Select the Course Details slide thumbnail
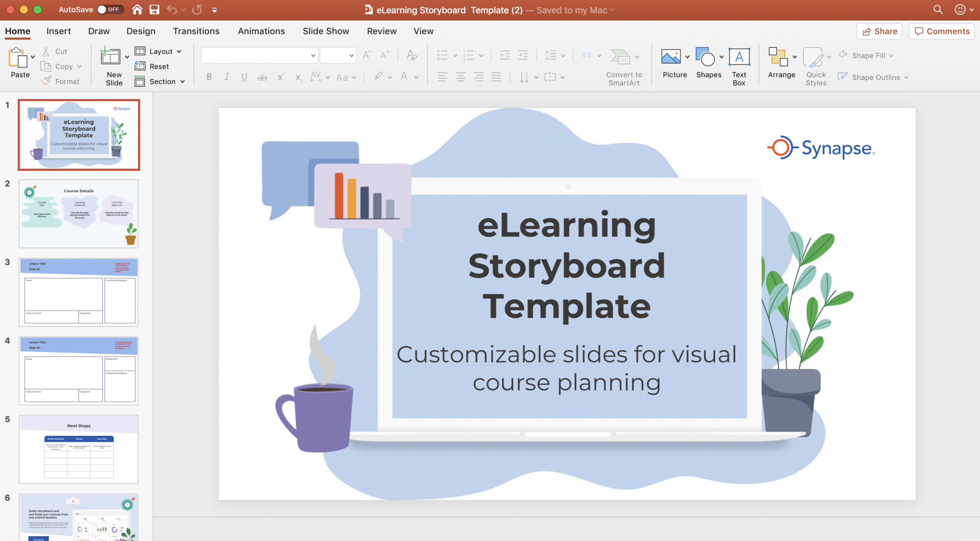This screenshot has width=980, height=541. tap(78, 213)
